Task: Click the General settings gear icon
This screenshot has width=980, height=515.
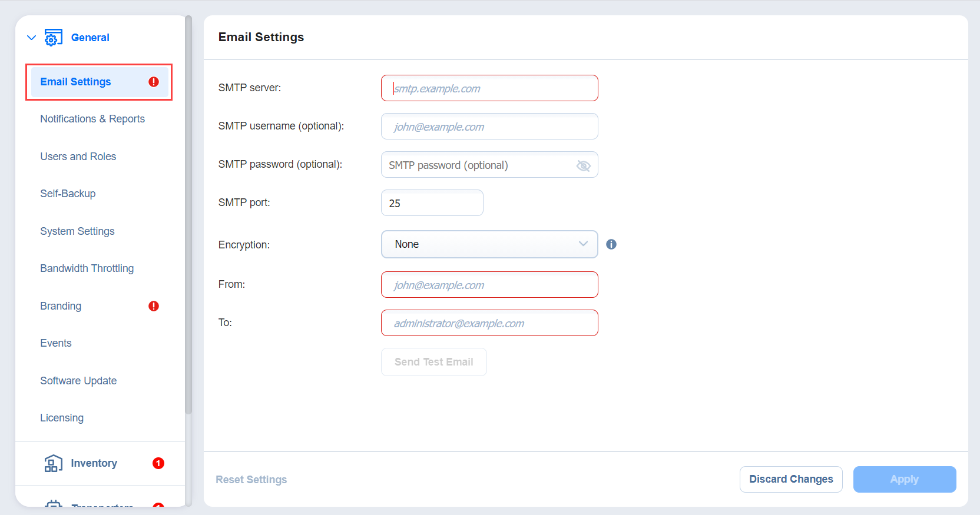Action: [53, 38]
